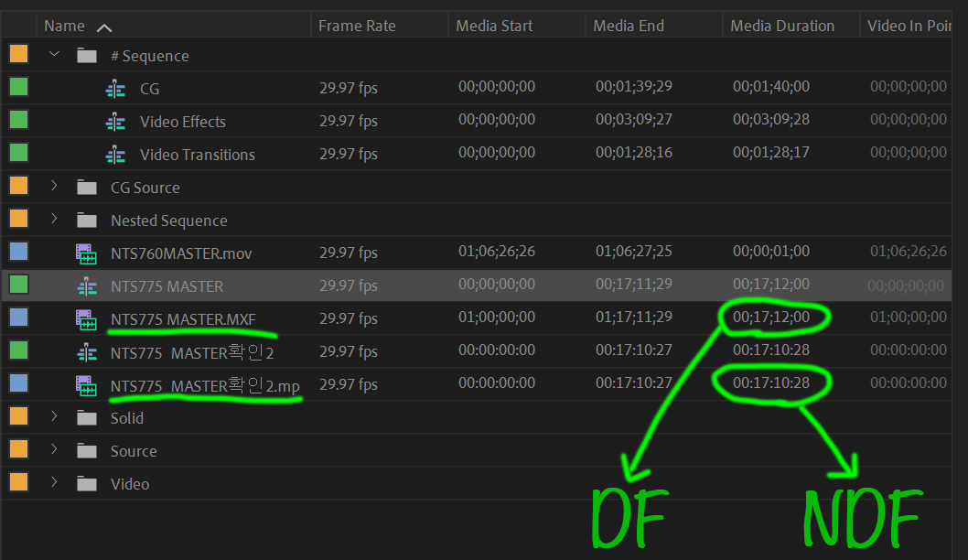Image resolution: width=968 pixels, height=560 pixels.
Task: Sort by the Name column header
Action: [60, 25]
